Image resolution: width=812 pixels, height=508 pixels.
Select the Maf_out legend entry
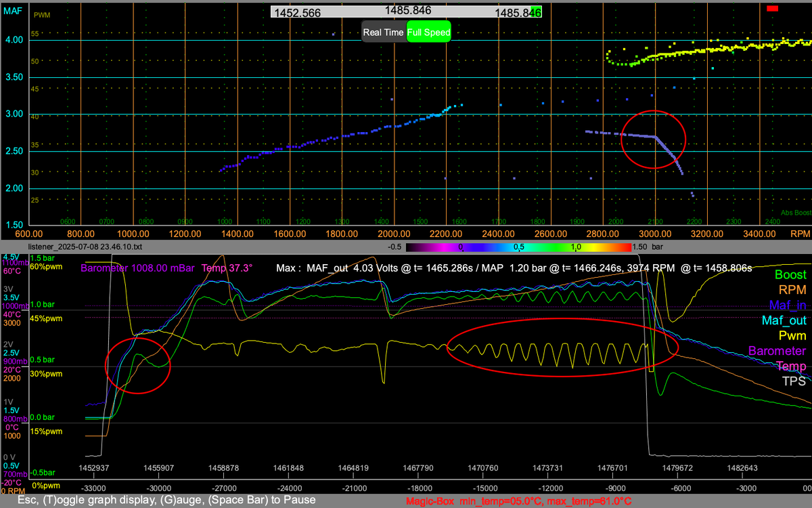(784, 320)
